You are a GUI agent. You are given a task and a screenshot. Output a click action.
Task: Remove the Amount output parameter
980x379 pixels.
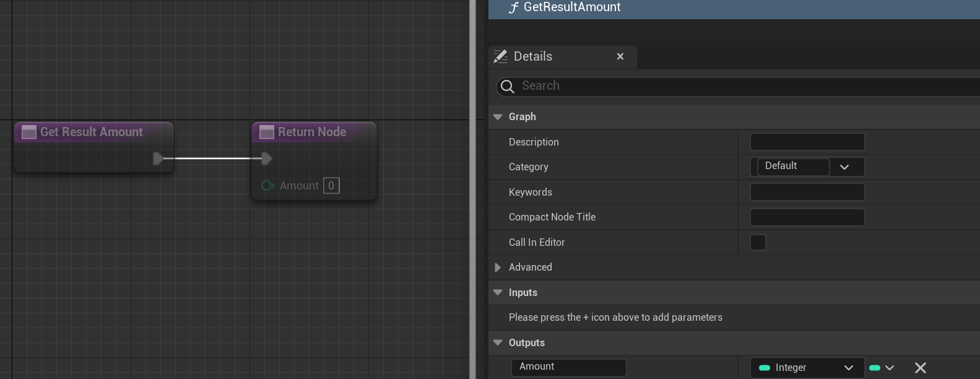pos(921,368)
